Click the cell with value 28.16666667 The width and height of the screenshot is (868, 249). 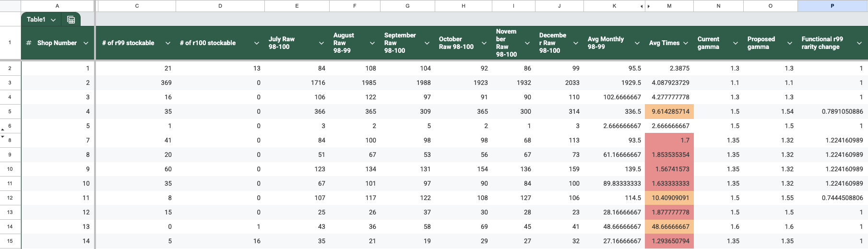point(614,212)
